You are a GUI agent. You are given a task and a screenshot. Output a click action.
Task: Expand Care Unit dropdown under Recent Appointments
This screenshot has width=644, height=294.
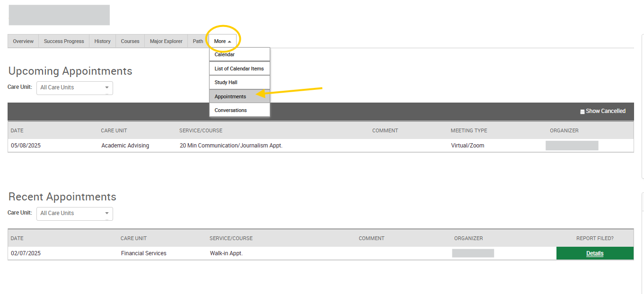(75, 213)
